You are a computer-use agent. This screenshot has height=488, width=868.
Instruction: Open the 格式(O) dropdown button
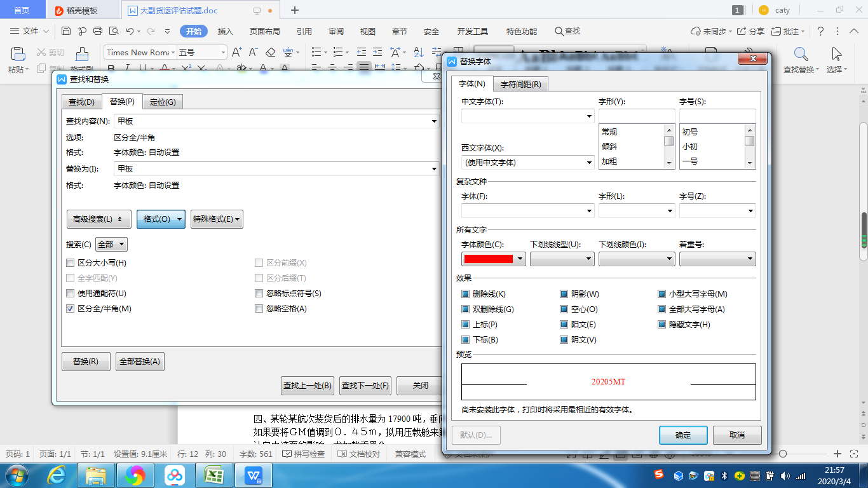point(161,219)
